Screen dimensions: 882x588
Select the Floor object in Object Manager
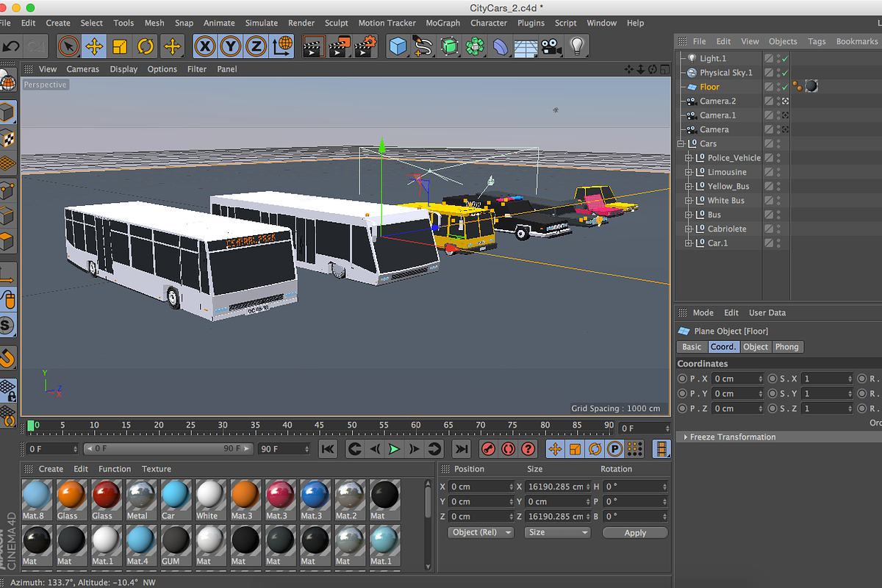709,87
